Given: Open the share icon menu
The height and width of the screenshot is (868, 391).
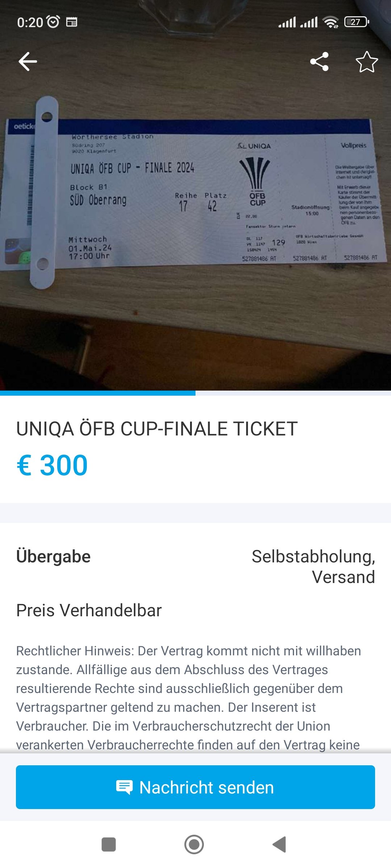Looking at the screenshot, I should click(319, 61).
